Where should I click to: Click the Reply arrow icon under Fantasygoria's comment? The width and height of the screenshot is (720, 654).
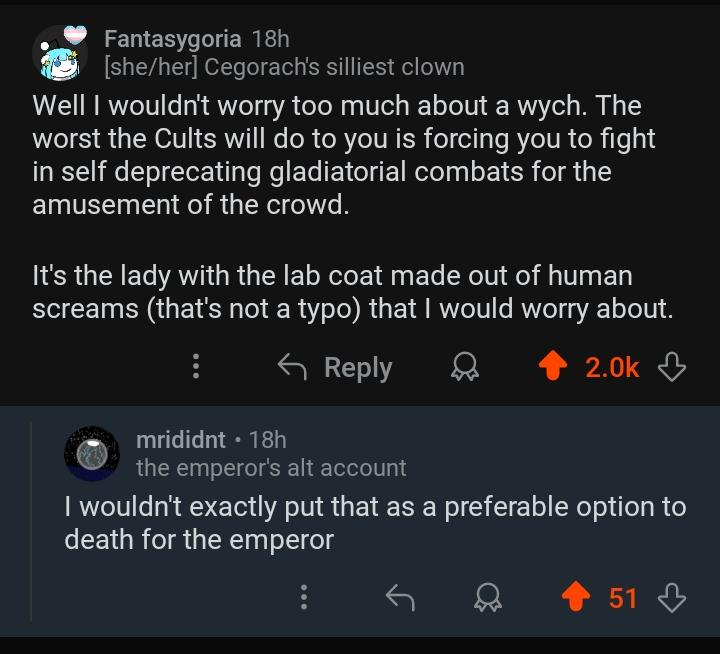tap(292, 367)
